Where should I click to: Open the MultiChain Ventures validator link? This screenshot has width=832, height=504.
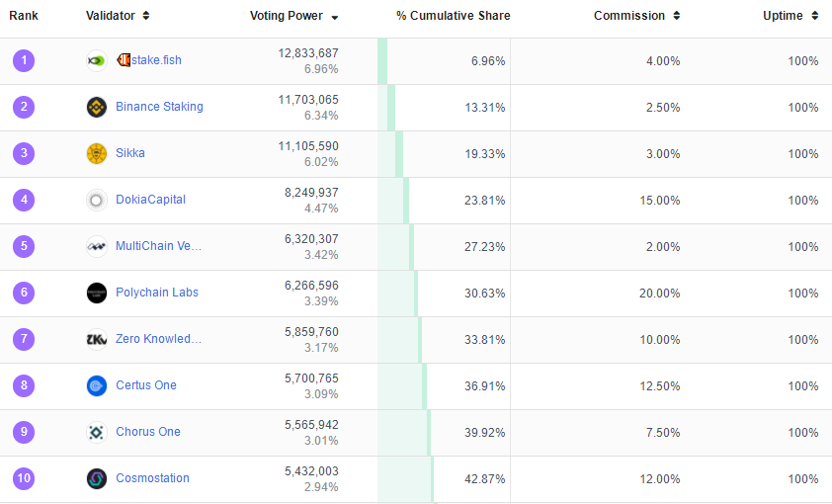158,246
